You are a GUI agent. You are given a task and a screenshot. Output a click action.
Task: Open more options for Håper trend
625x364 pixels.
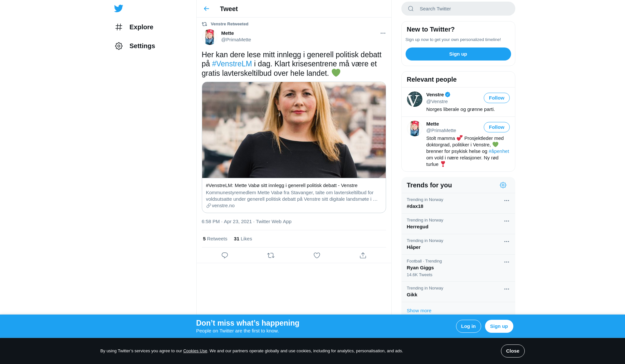coord(507,242)
